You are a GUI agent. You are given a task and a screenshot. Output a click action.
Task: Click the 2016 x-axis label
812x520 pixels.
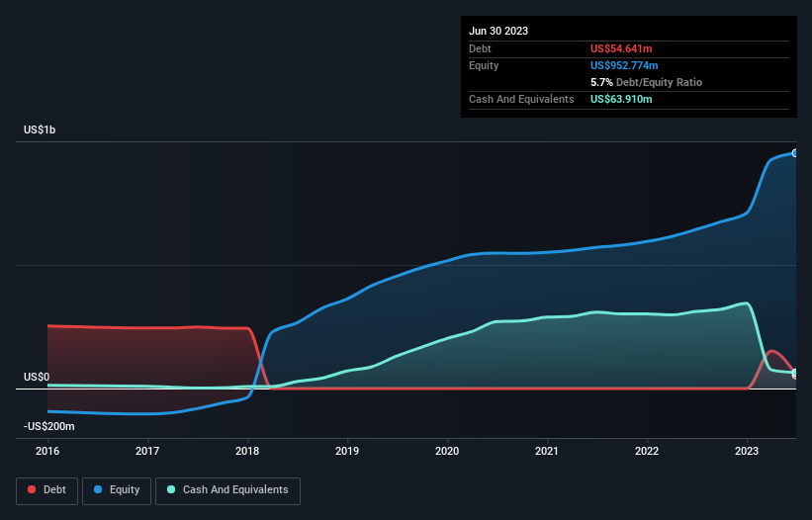[47, 451]
